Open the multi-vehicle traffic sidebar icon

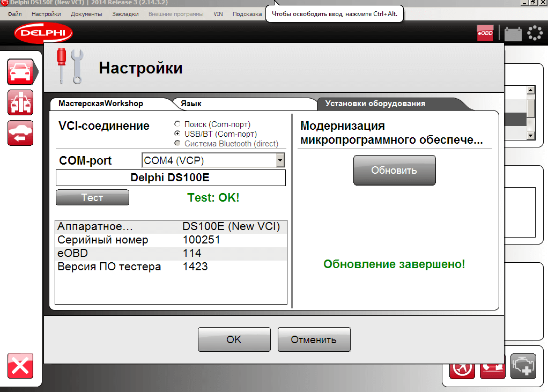click(x=20, y=102)
